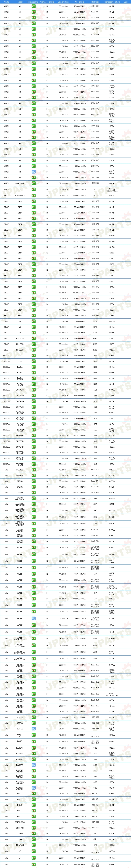
Task: Select the TOURAN model cell
Action: pyautogui.click(x=19, y=845)
